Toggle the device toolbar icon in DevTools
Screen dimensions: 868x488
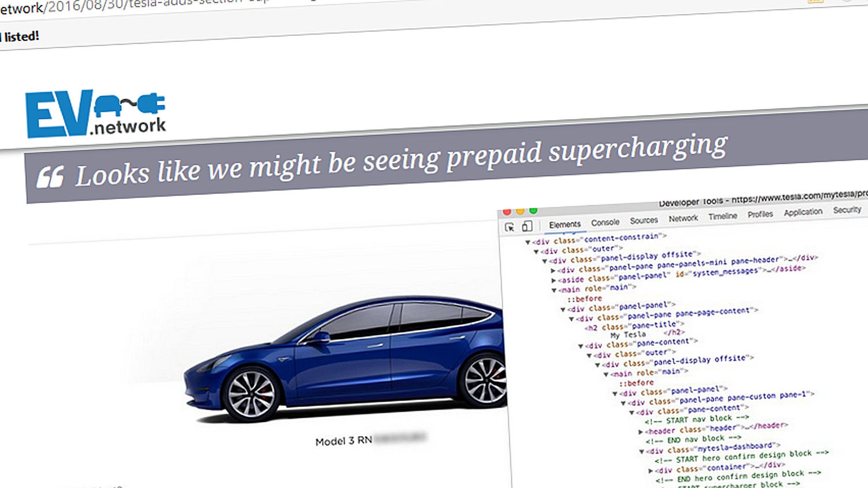click(x=527, y=226)
